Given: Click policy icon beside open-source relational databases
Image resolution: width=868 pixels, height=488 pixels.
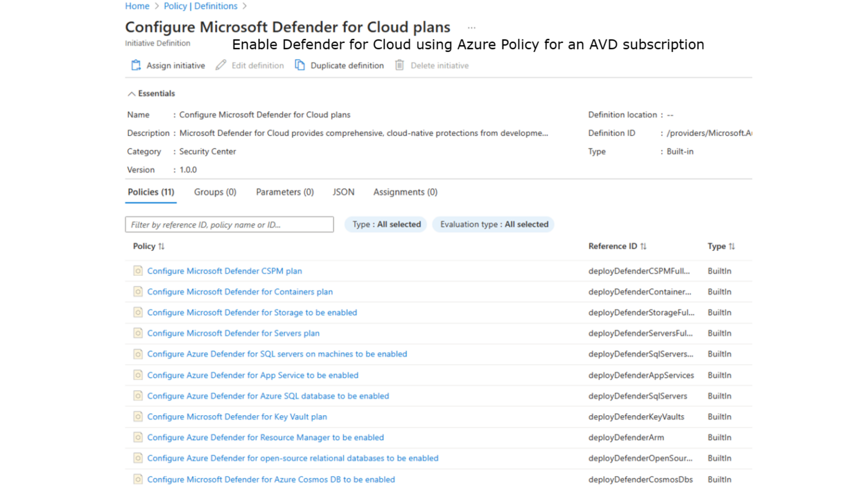Looking at the screenshot, I should click(138, 458).
